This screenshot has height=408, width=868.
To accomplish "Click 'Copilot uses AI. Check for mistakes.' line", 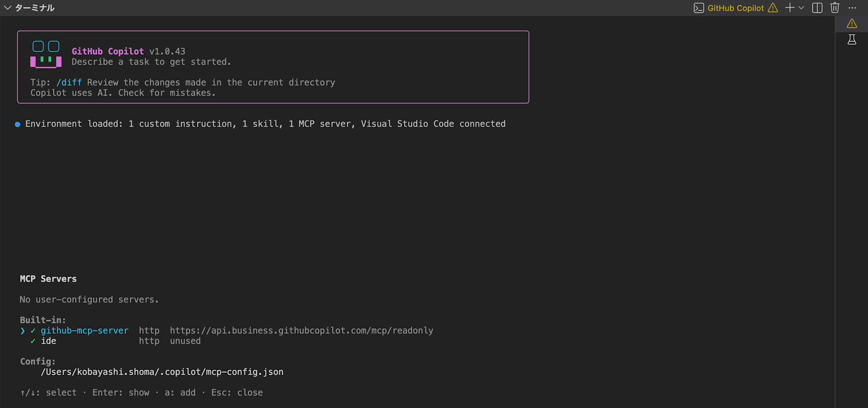I will (x=123, y=93).
